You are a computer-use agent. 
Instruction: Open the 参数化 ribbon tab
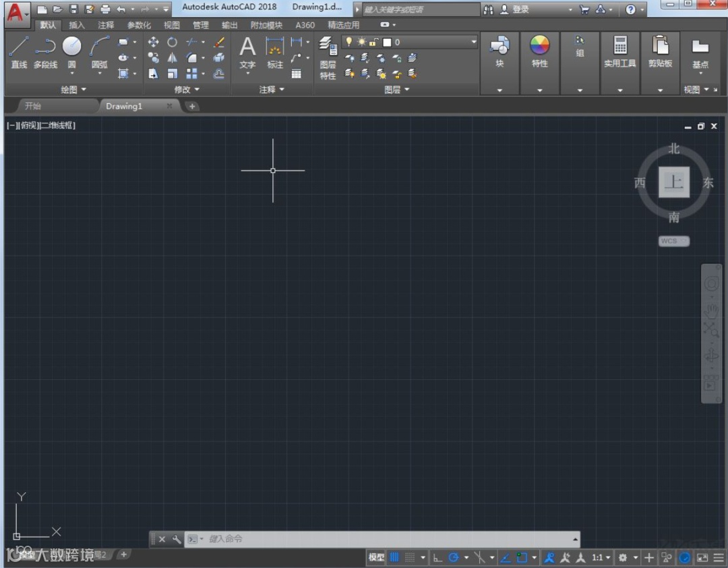pyautogui.click(x=139, y=25)
